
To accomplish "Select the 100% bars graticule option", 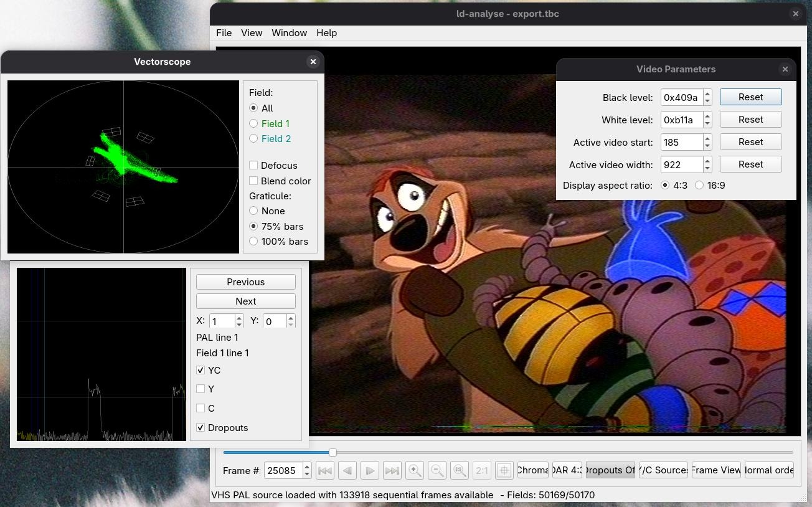I will coord(253,242).
